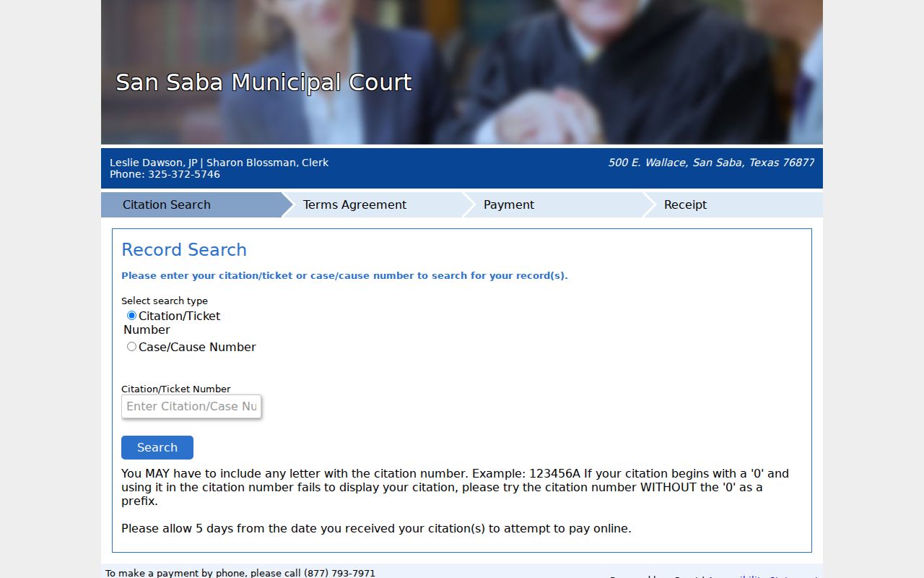Click the San Saba Municipal Court title

[263, 82]
